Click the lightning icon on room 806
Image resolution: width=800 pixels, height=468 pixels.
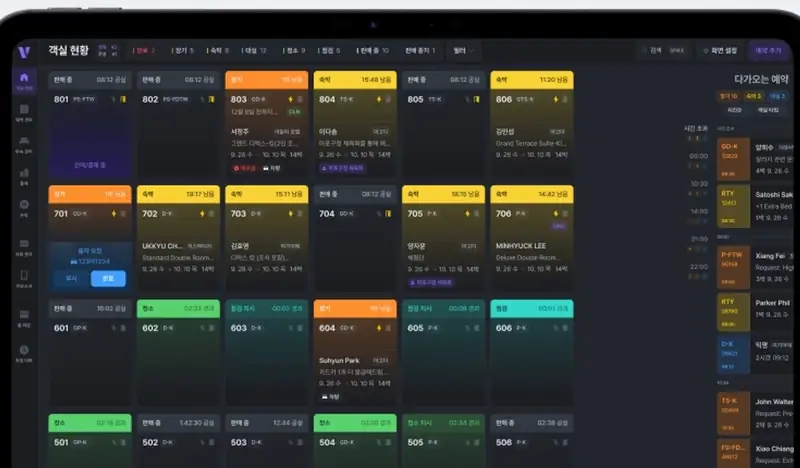pos(556,99)
